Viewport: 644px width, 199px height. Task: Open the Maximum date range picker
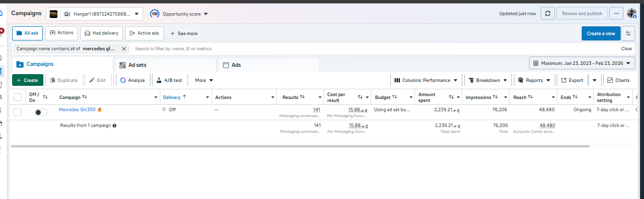click(582, 63)
